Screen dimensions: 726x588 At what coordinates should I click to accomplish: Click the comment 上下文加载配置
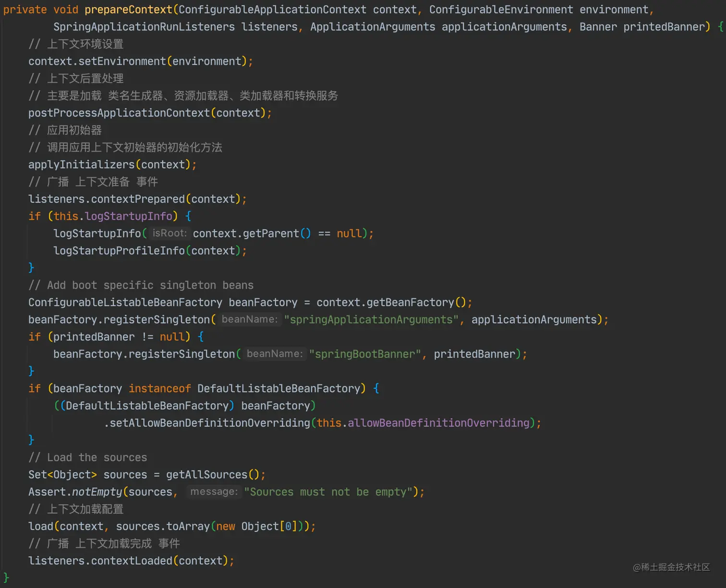[76, 509]
